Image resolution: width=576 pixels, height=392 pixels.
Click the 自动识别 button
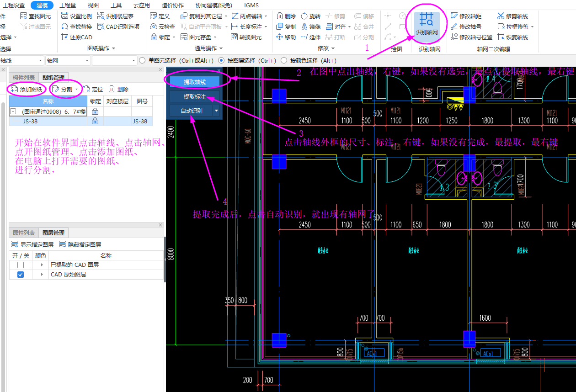pos(191,111)
